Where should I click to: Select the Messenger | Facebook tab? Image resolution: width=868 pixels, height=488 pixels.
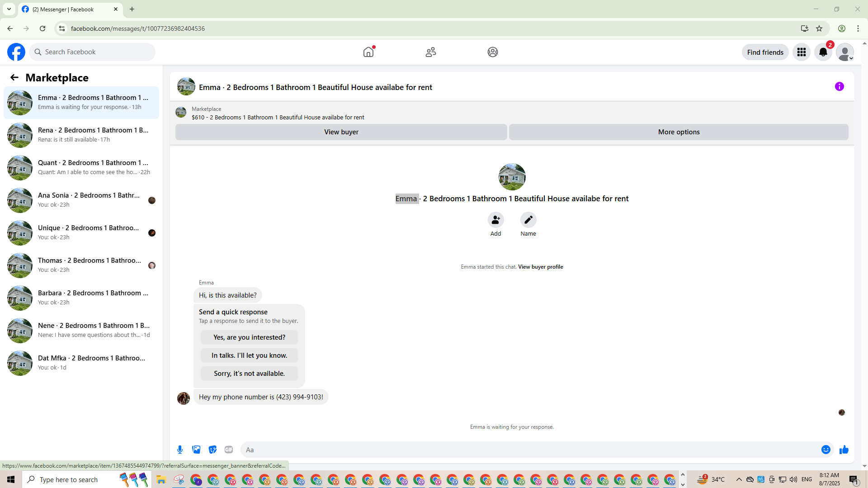pos(71,9)
